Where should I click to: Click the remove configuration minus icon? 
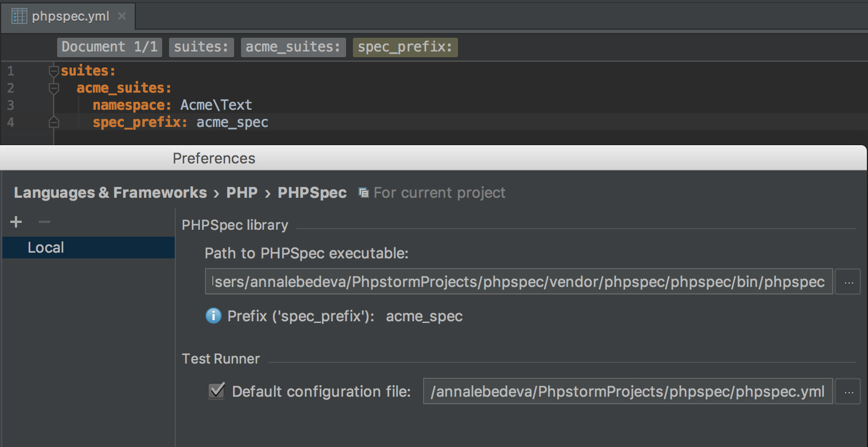[45, 222]
